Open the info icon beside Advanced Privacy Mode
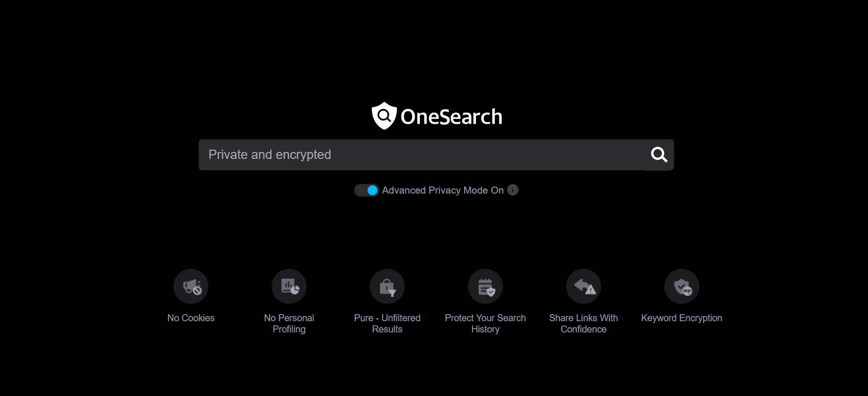 (513, 190)
